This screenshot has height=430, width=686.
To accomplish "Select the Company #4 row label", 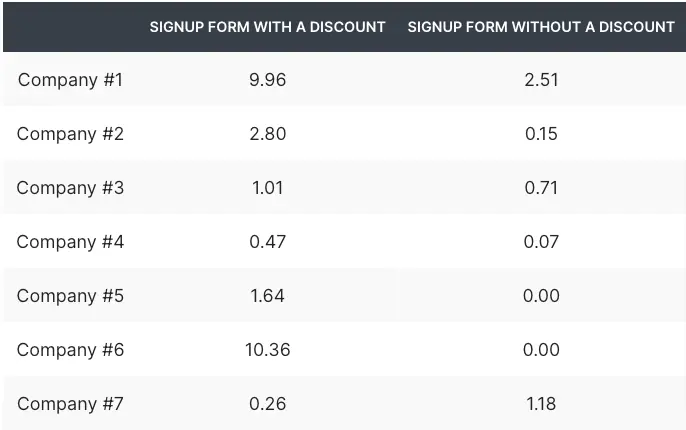I will point(70,242).
